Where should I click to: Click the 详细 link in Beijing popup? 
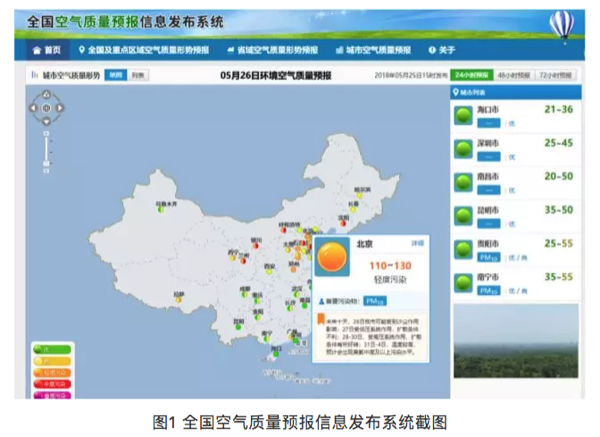418,243
